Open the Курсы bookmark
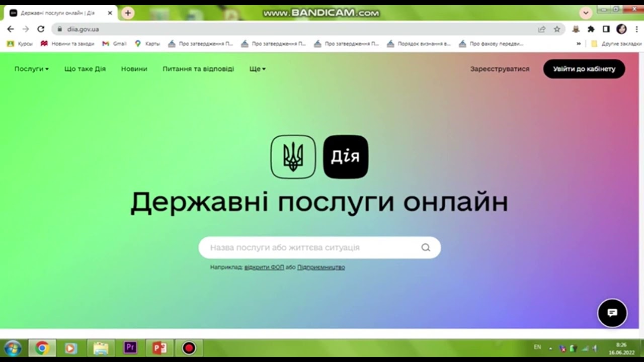 coord(20,44)
